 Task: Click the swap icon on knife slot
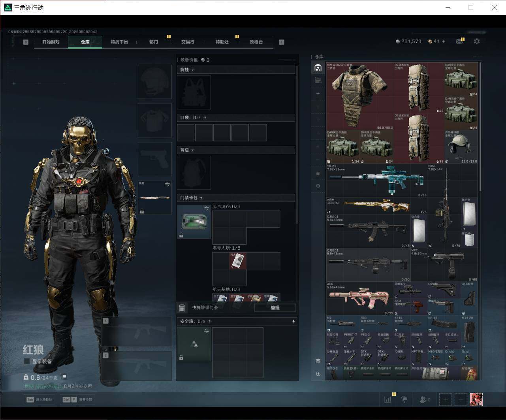point(167,185)
